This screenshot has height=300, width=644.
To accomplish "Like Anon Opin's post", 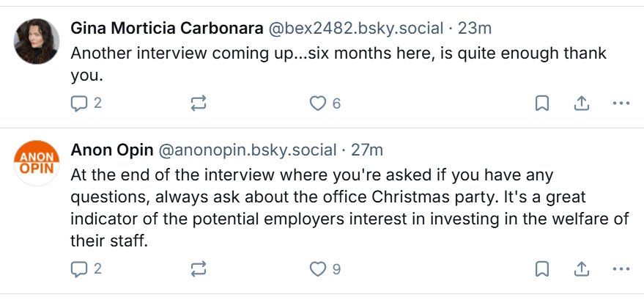I will click(317, 269).
